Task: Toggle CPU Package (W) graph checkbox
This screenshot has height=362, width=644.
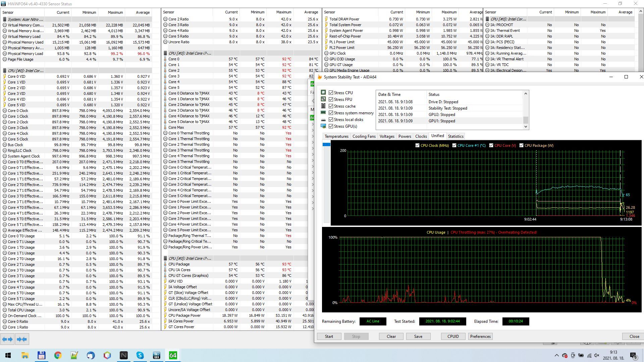Action: point(521,145)
